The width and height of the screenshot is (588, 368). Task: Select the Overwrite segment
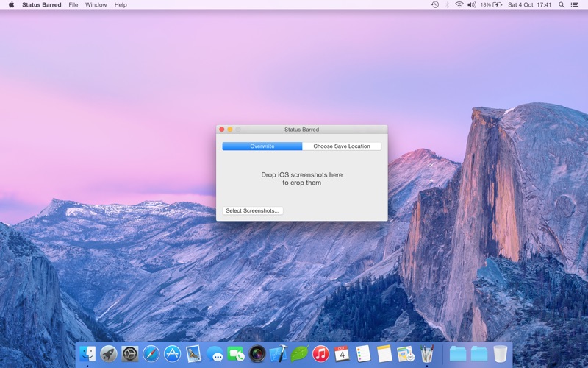(x=262, y=146)
